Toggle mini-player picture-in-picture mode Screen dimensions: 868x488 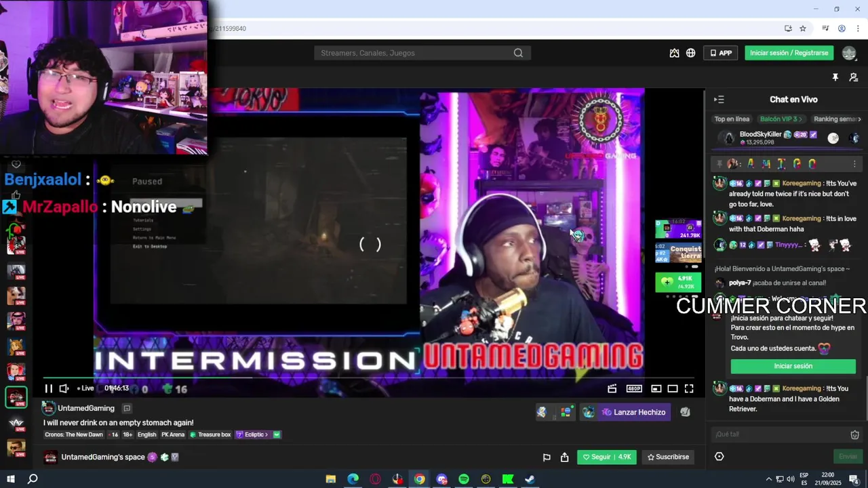656,388
